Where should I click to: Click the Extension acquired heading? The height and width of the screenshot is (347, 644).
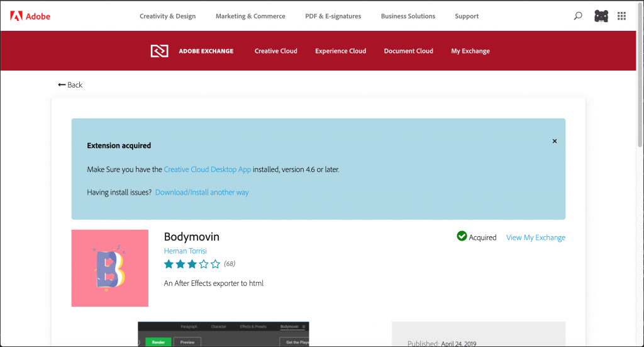pos(119,145)
